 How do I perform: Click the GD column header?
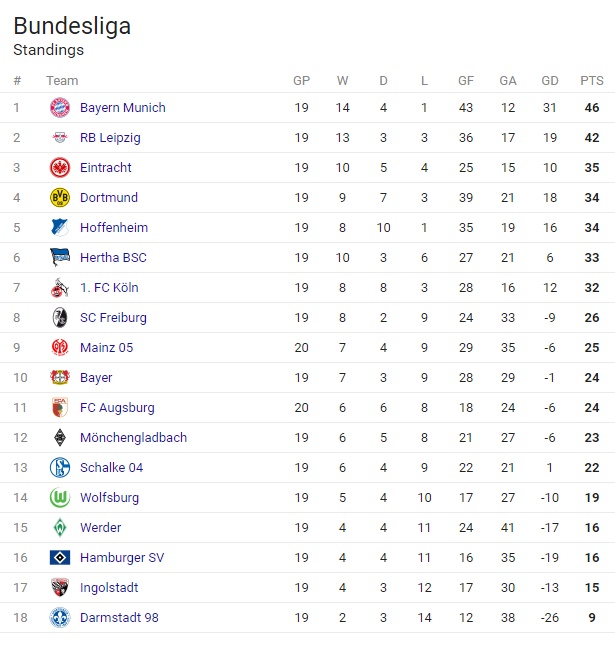pyautogui.click(x=549, y=81)
